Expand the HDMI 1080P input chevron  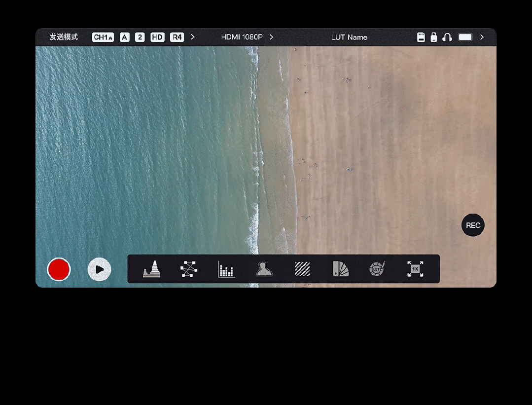272,37
